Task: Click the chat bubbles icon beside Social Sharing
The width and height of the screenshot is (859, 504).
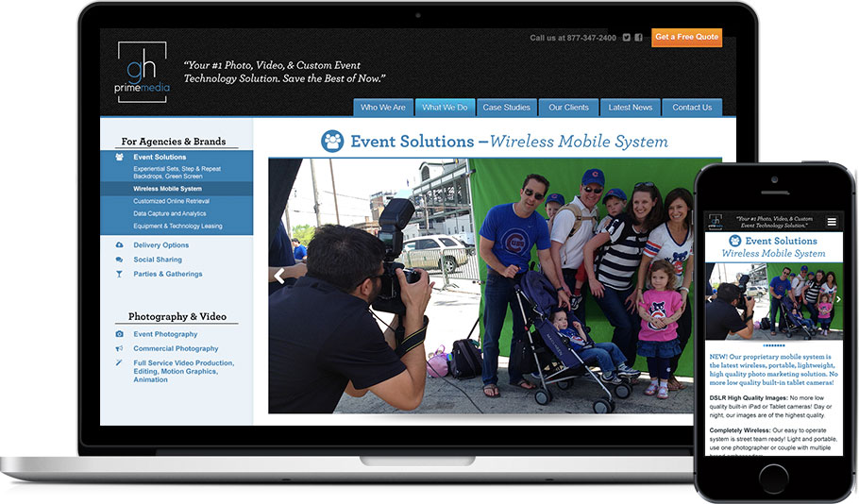Action: point(119,260)
